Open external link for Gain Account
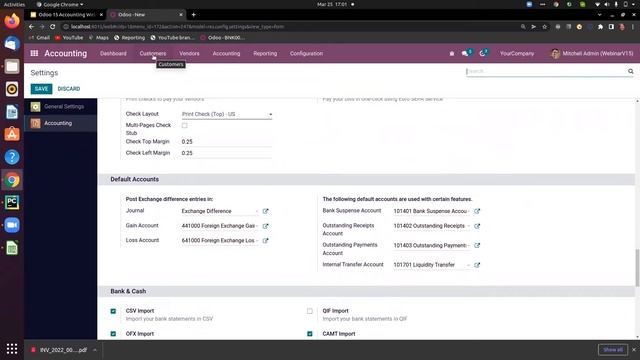Screen dimensions: 640x360 (x=266, y=226)
